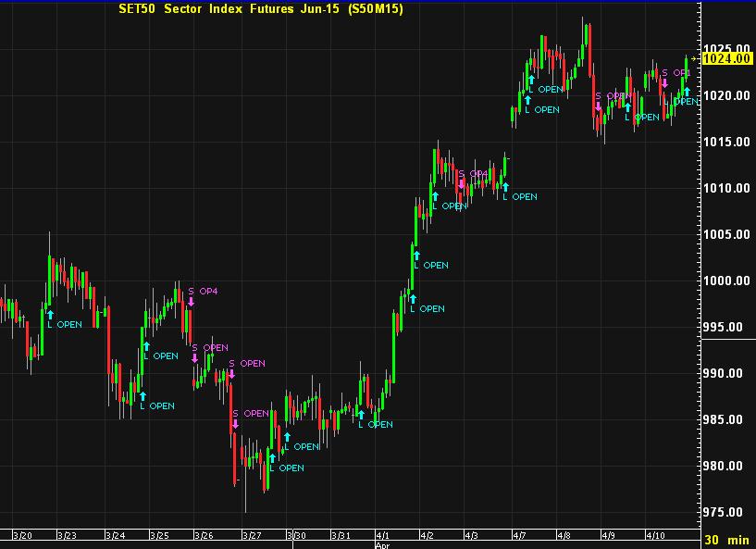Click the S OP1 sell arrow near 4/10
756x549 pixels.
pos(663,82)
